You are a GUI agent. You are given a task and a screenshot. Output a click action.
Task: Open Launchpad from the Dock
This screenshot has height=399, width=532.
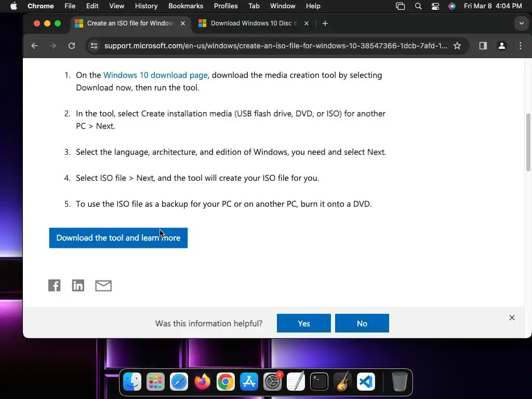(x=155, y=382)
